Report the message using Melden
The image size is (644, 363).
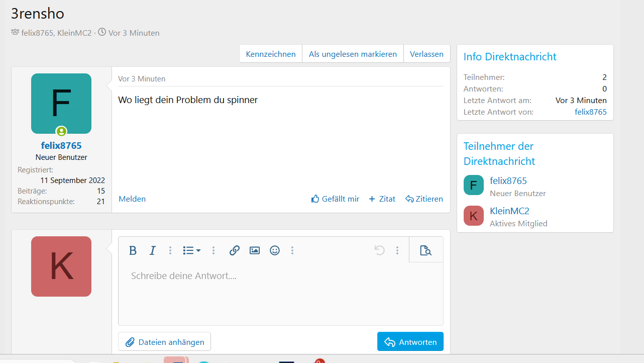click(x=132, y=199)
